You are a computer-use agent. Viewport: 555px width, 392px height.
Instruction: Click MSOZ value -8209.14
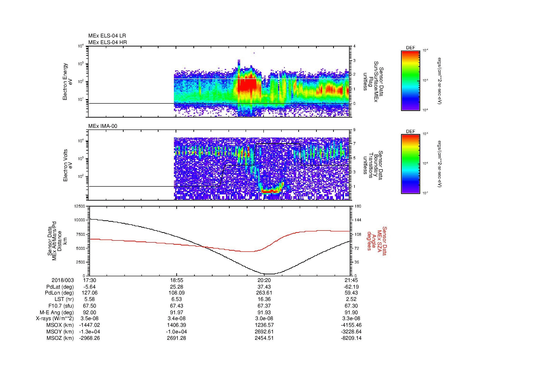pos(352,338)
